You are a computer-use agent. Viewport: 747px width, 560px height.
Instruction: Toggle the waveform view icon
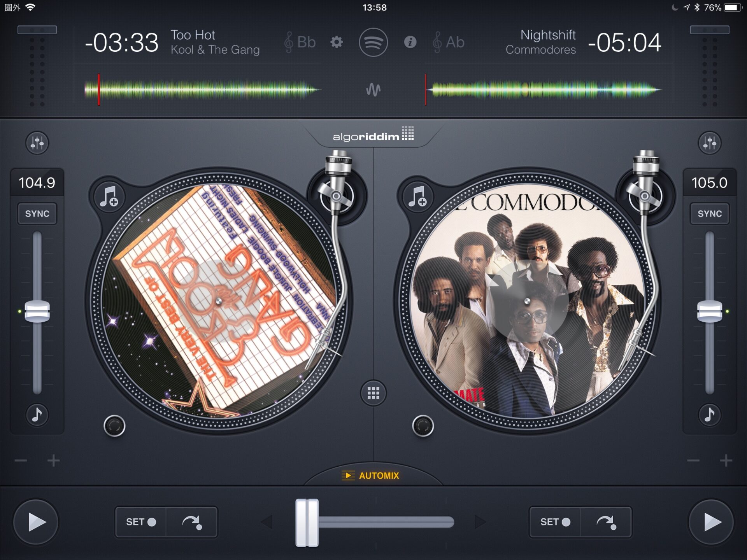pos(373,90)
